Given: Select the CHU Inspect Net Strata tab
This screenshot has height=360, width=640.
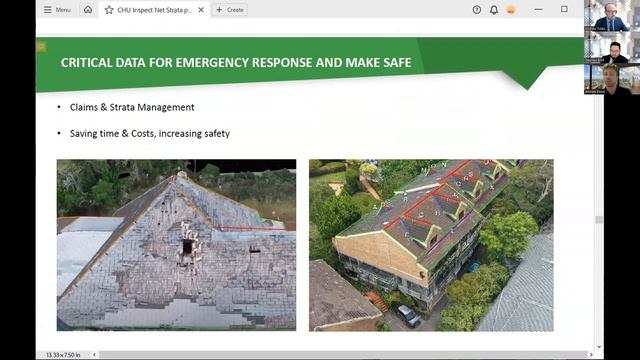Looking at the screenshot, I should pyautogui.click(x=154, y=10).
